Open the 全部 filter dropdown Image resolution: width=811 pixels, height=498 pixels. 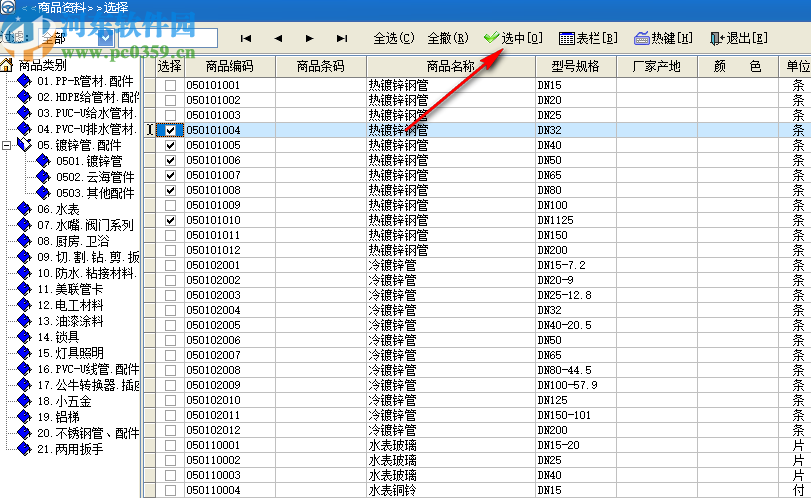[x=106, y=38]
